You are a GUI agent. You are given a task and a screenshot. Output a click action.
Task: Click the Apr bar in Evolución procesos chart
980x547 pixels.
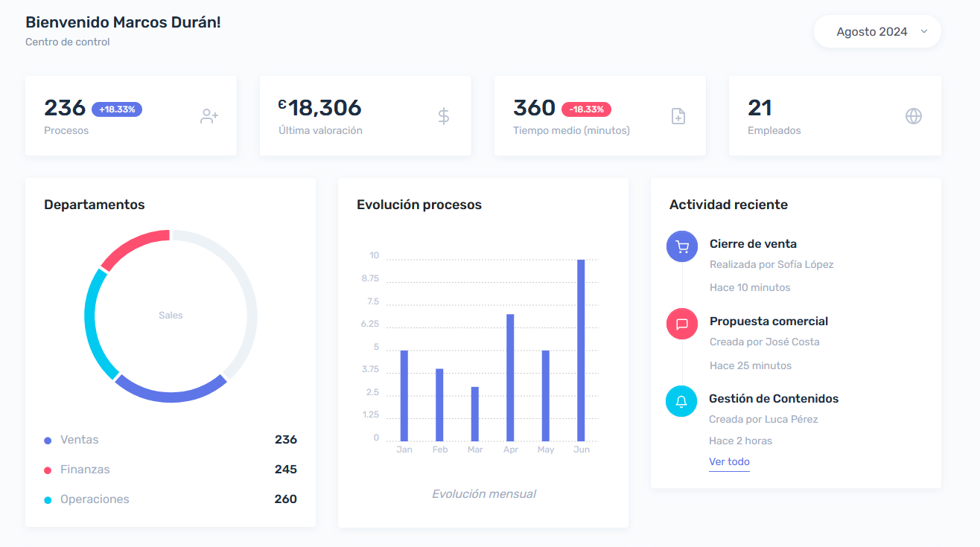(x=510, y=377)
